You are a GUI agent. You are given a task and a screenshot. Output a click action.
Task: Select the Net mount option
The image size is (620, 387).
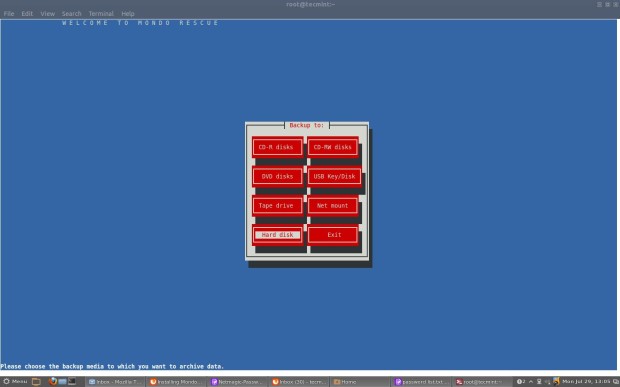pyautogui.click(x=333, y=206)
